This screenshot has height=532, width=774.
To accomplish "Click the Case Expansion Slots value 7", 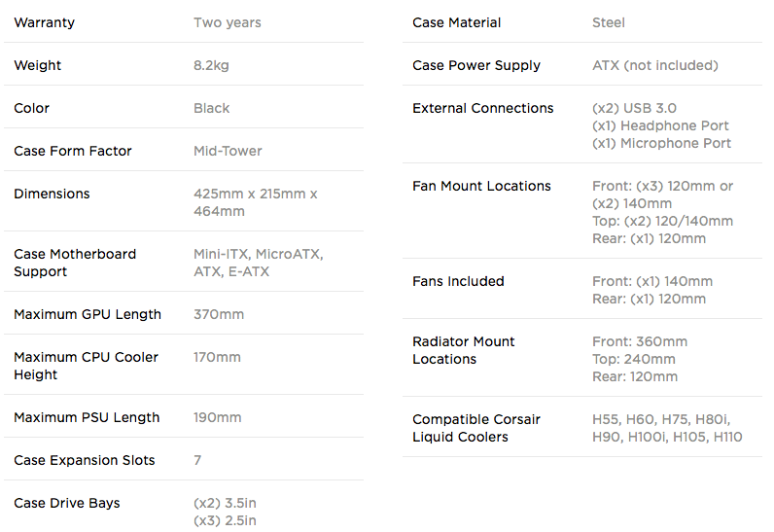I will pos(197,460).
